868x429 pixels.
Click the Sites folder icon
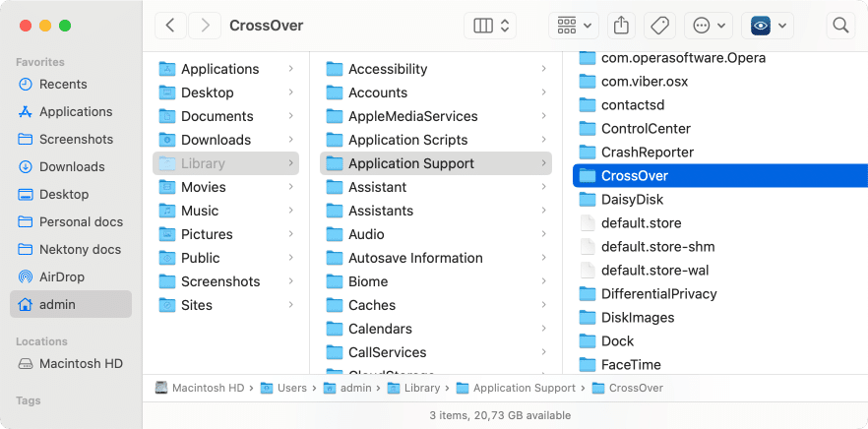tap(167, 305)
